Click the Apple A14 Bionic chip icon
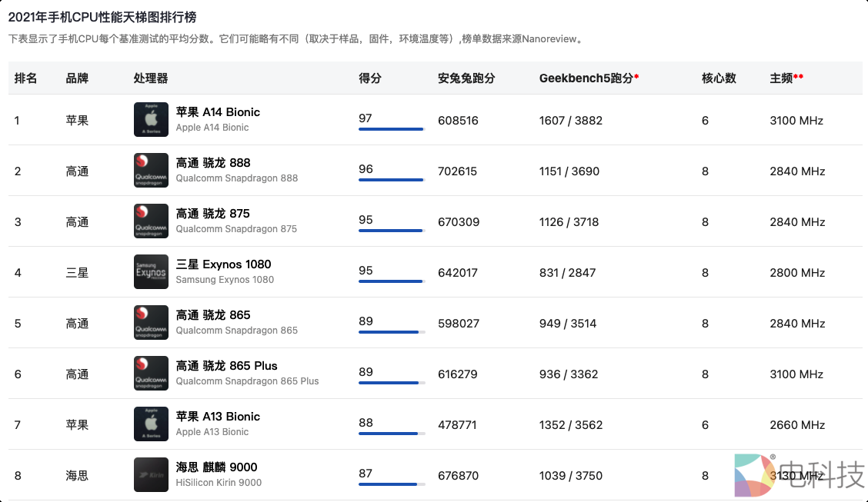The width and height of the screenshot is (868, 502). click(151, 120)
